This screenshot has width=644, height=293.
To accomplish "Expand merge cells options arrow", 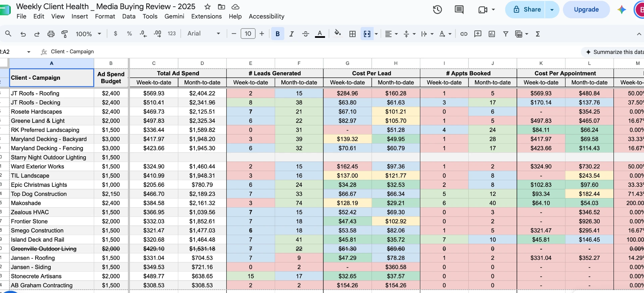I will pyautogui.click(x=376, y=34).
